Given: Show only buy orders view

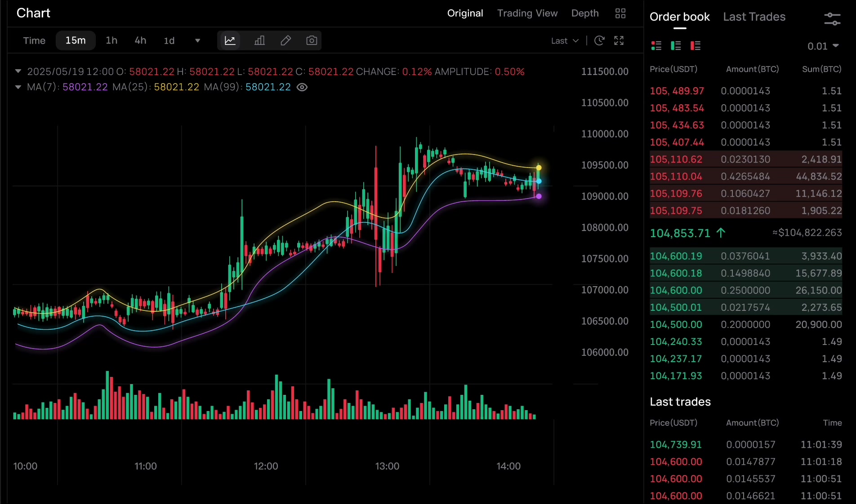Looking at the screenshot, I should coord(676,46).
